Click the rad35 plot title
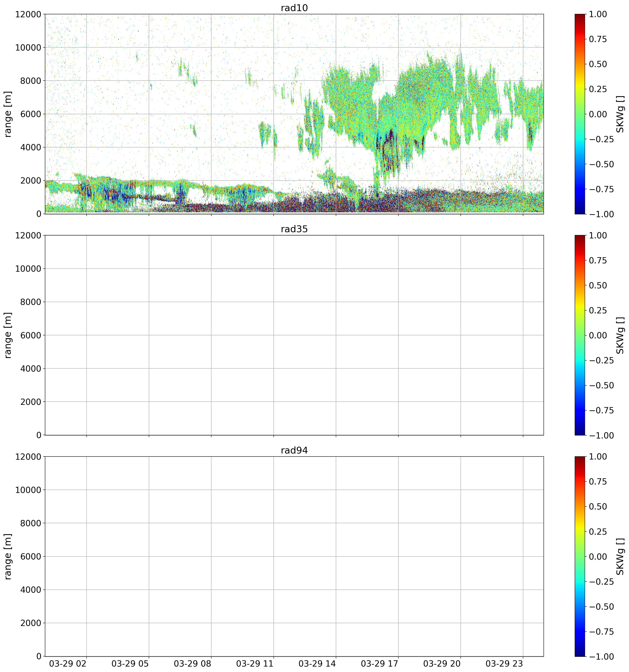This screenshot has width=629, height=672. [294, 229]
